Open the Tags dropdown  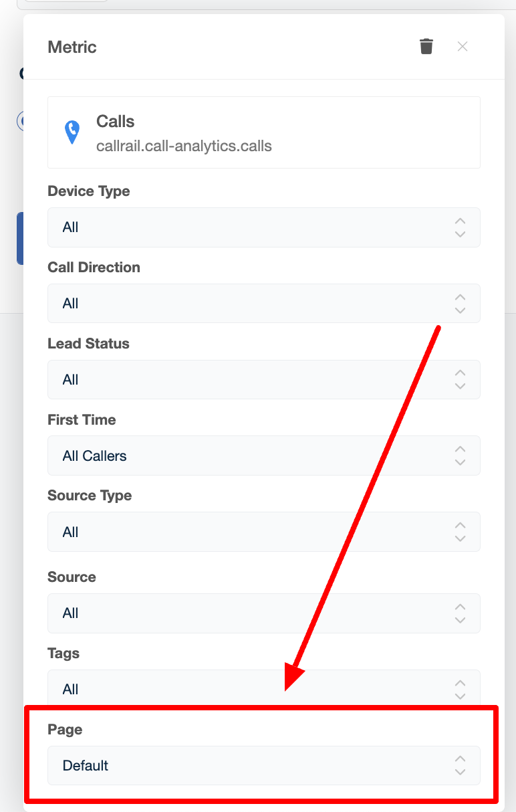click(264, 688)
